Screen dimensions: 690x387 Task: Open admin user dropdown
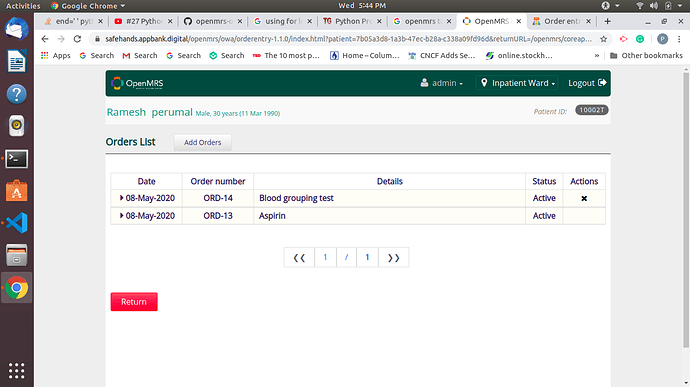point(441,83)
